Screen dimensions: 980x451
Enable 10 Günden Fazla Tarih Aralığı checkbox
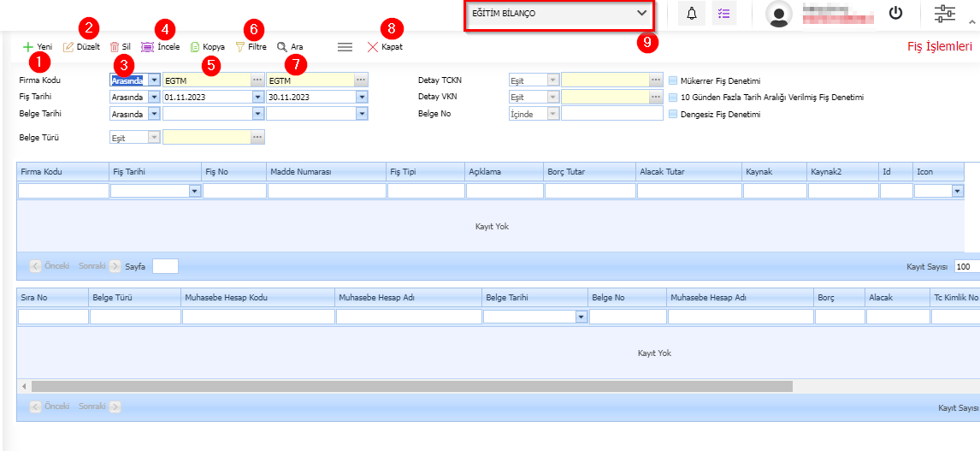pyautogui.click(x=673, y=98)
